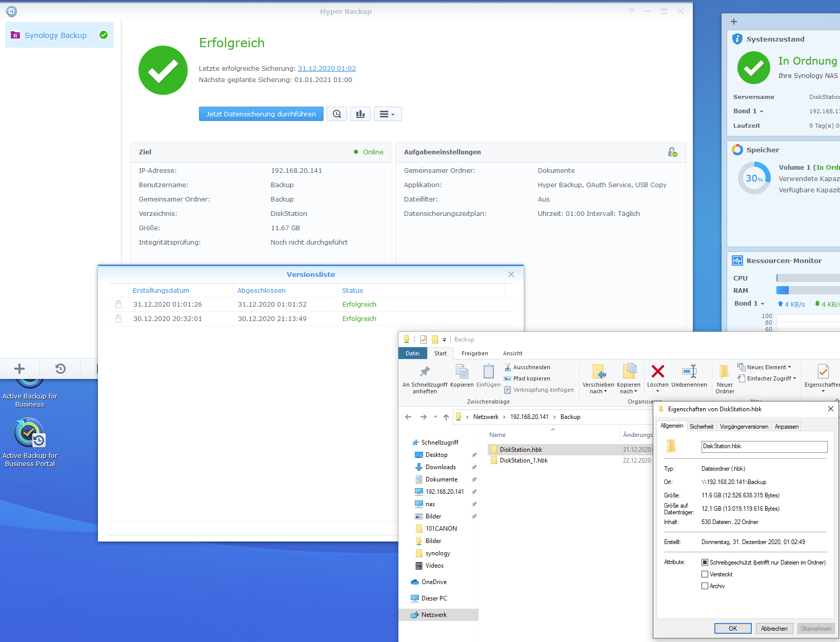Click lock icon of 30.12.2020 20:32:01 version
The image size is (840, 642).
(x=118, y=318)
